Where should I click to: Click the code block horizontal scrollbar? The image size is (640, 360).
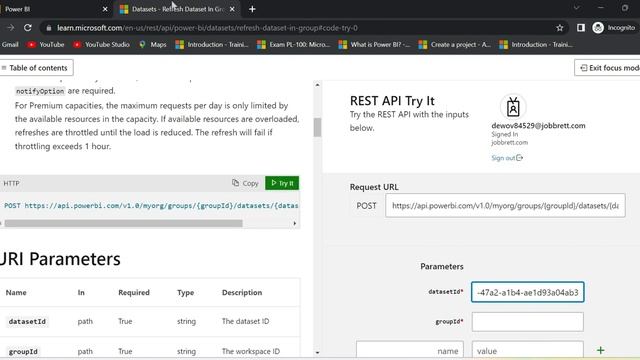(x=123, y=223)
